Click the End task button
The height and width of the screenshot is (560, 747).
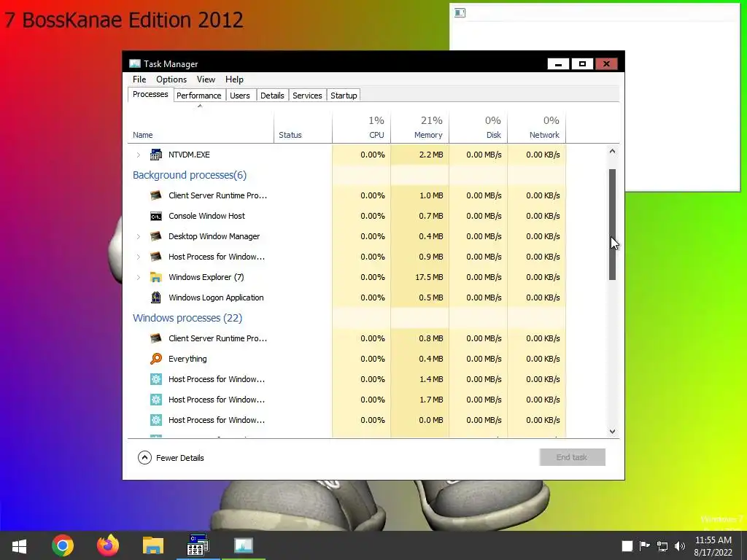point(572,457)
